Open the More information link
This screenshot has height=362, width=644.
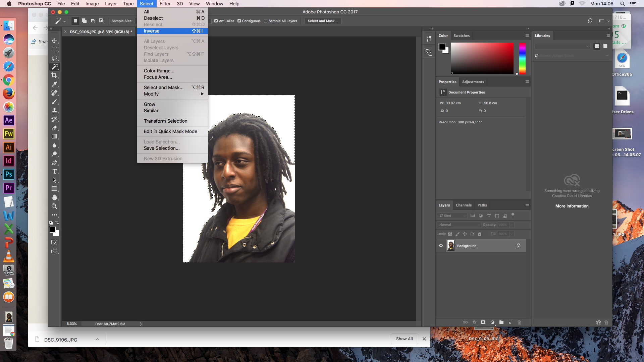click(572, 206)
